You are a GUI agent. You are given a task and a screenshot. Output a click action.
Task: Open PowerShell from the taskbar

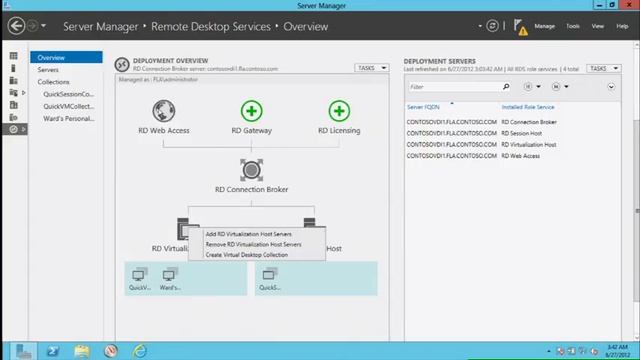click(53, 351)
